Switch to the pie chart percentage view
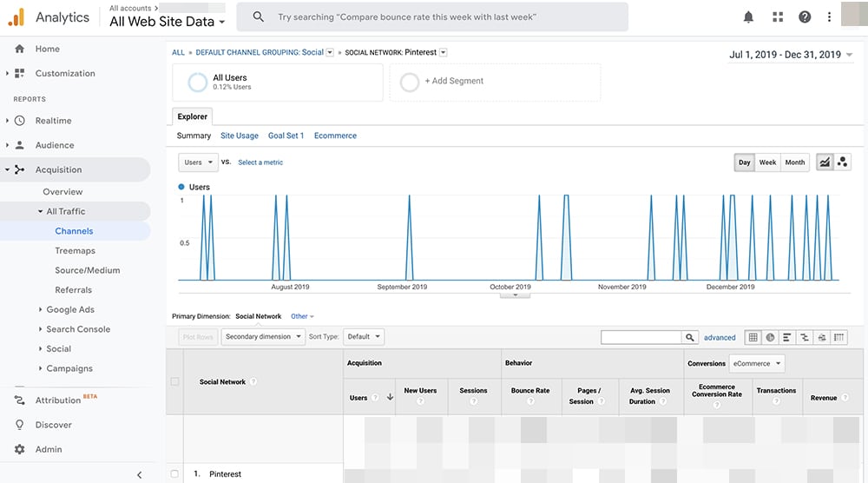Image resolution: width=868 pixels, height=483 pixels. (770, 337)
